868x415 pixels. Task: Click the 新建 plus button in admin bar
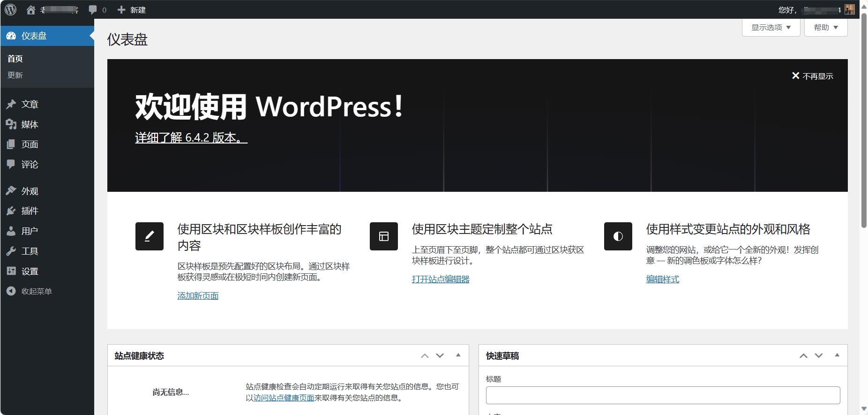click(x=132, y=10)
